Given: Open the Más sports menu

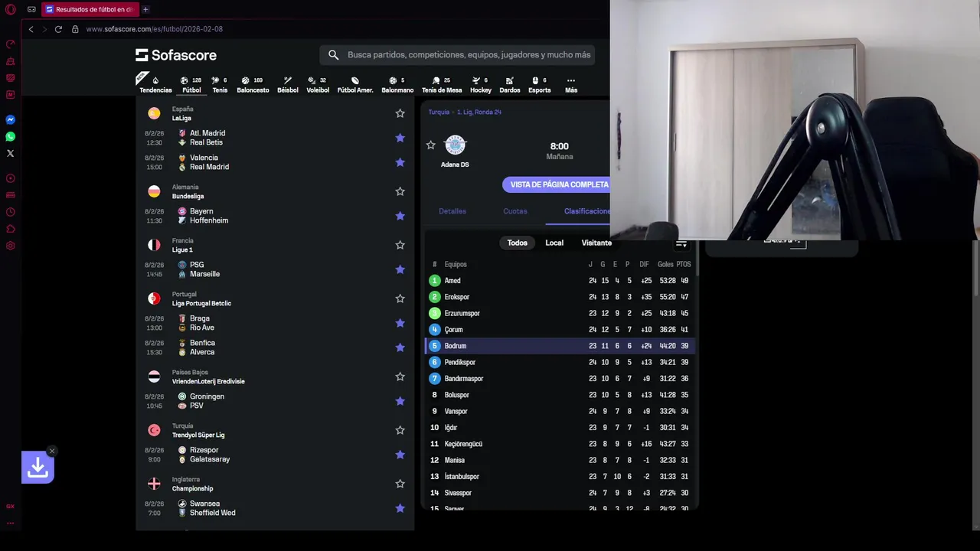Looking at the screenshot, I should click(x=571, y=84).
